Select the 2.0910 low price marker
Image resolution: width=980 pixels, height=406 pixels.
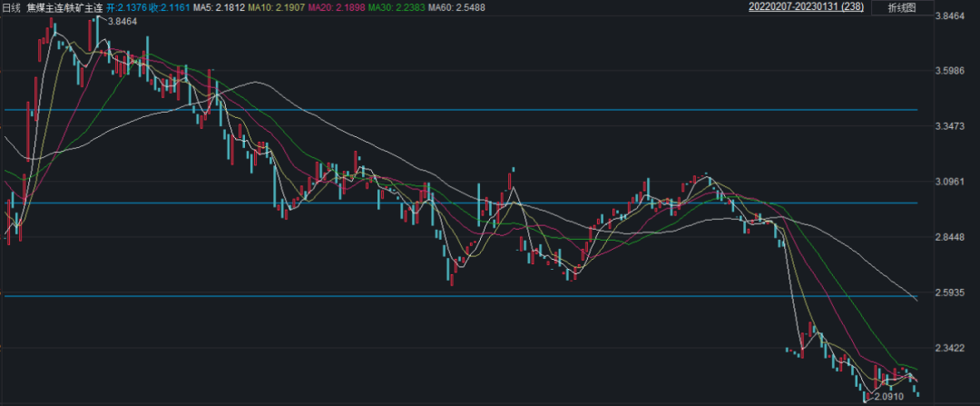pos(889,397)
